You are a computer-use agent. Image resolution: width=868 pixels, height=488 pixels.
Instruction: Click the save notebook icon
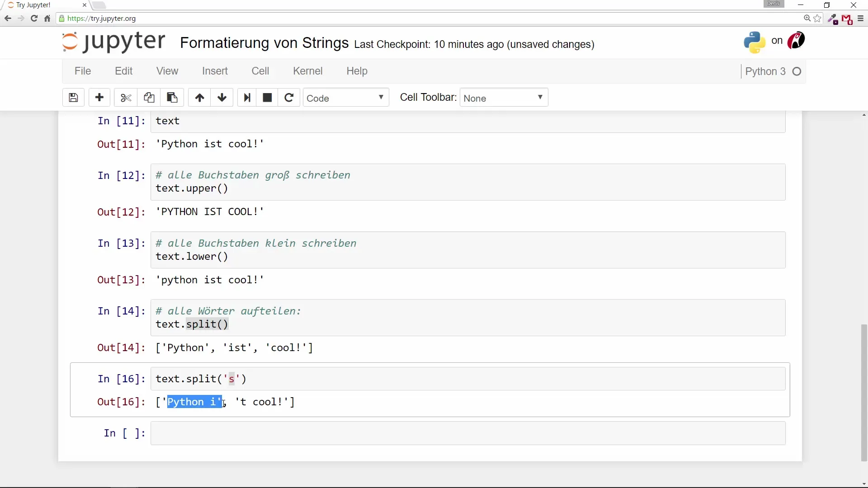73,98
